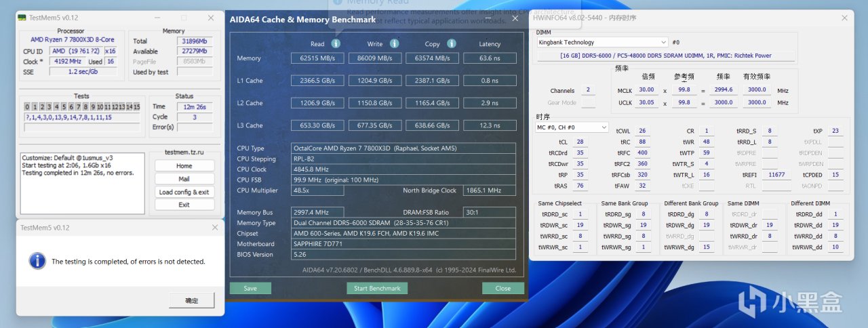Click the Mail button in TestMem5
The image size is (868, 328).
point(184,179)
